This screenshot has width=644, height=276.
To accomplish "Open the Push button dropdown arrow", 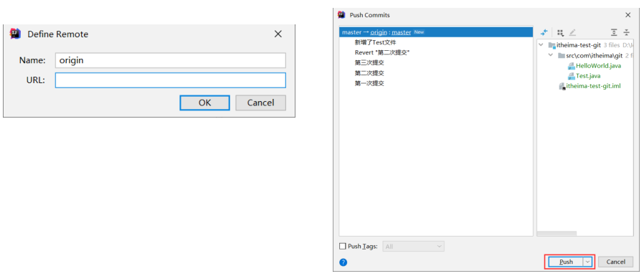I will [588, 262].
